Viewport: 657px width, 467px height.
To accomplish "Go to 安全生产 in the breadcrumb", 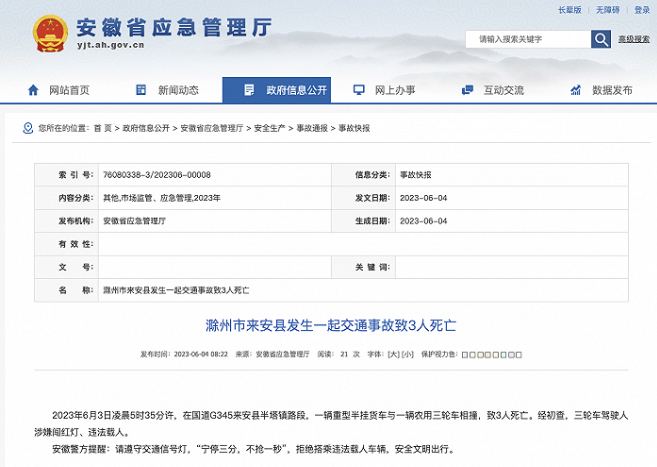I will (x=269, y=129).
